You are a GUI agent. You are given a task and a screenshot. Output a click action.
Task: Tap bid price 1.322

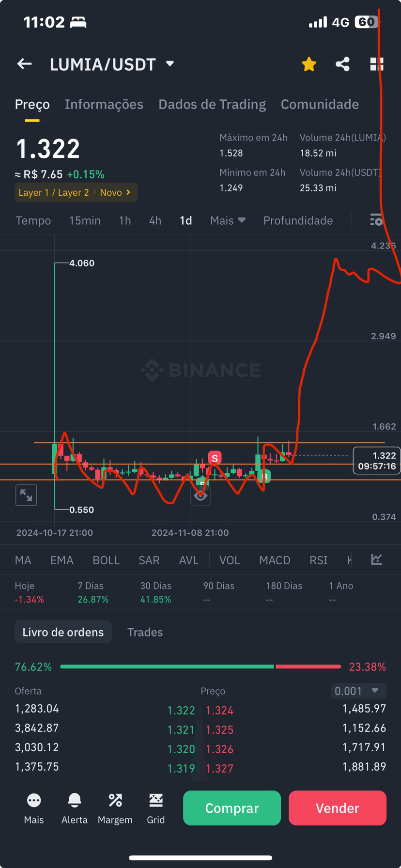point(181,711)
